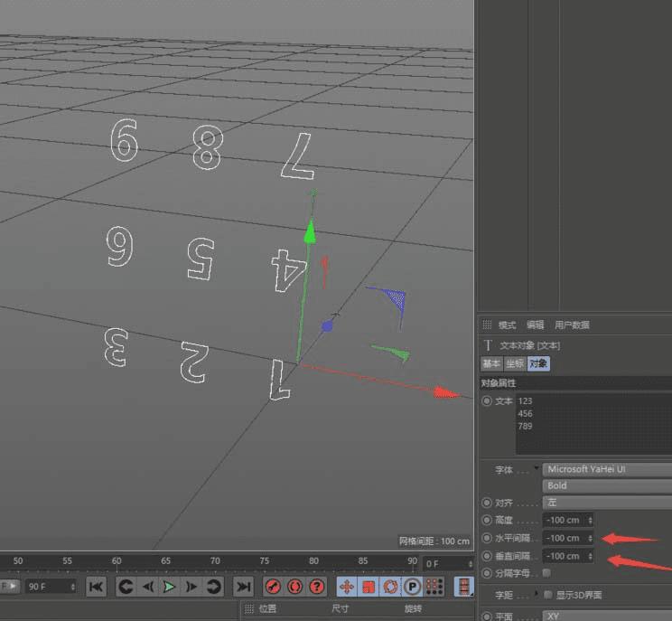Toggle the position keyframe move icon
Viewport: 672px width, 621px height.
point(347,587)
